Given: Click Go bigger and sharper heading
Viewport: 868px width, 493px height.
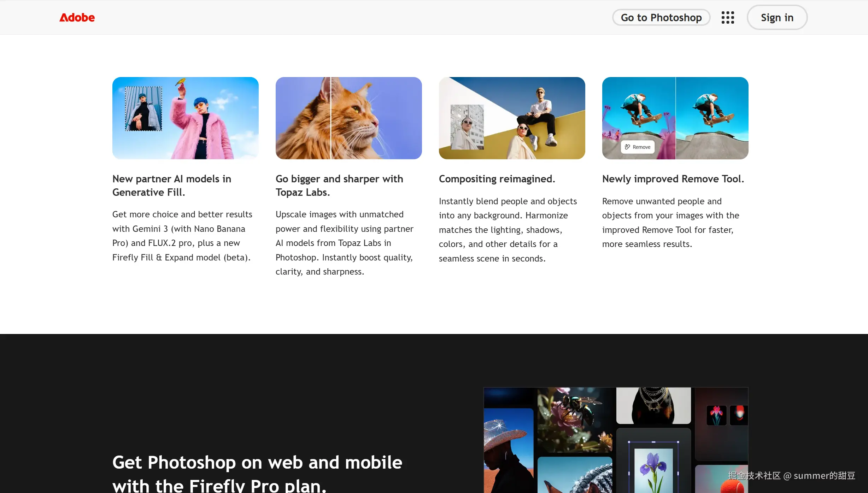Looking at the screenshot, I should (x=339, y=186).
